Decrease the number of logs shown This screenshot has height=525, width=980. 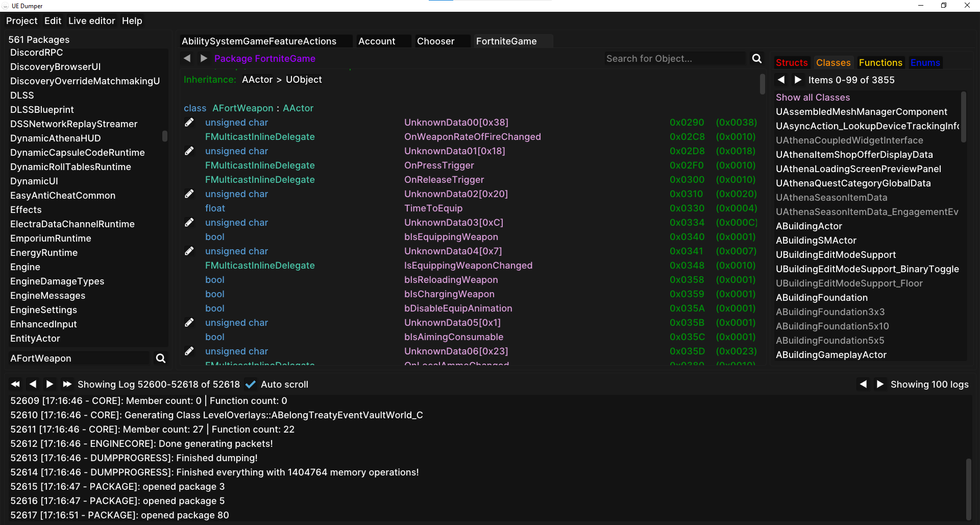tap(863, 384)
